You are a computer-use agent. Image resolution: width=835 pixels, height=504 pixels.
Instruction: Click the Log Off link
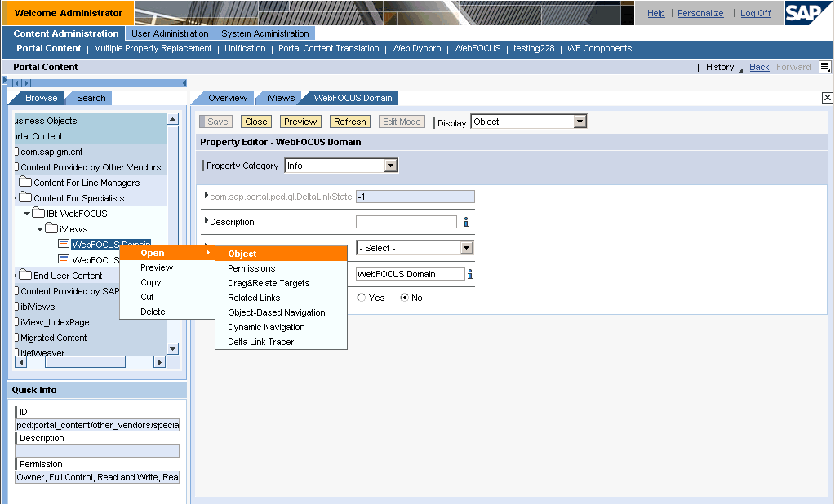click(755, 13)
